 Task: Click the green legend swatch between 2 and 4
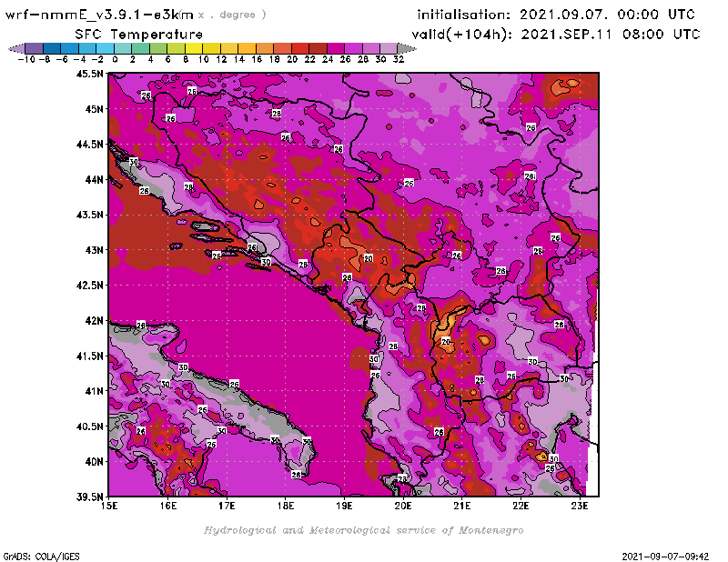141,48
